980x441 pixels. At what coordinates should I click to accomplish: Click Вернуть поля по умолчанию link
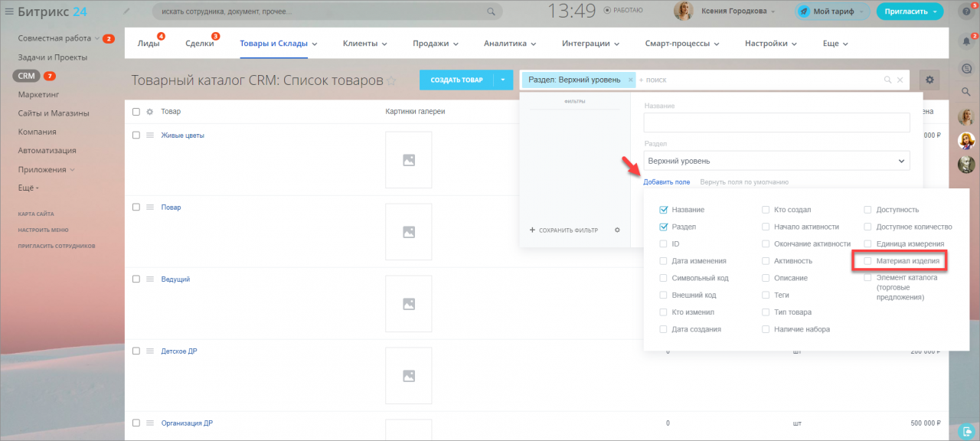click(744, 182)
